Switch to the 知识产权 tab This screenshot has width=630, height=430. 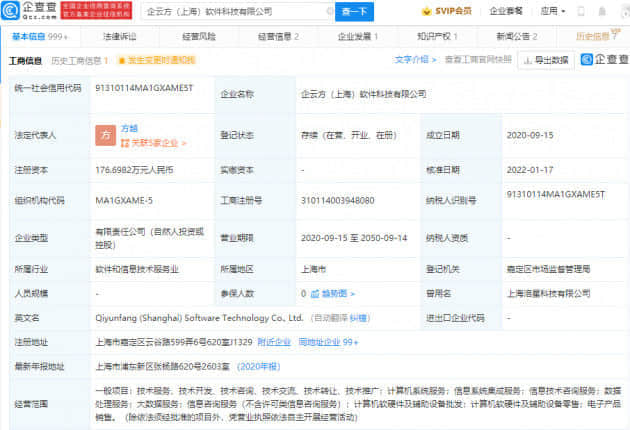(x=437, y=37)
